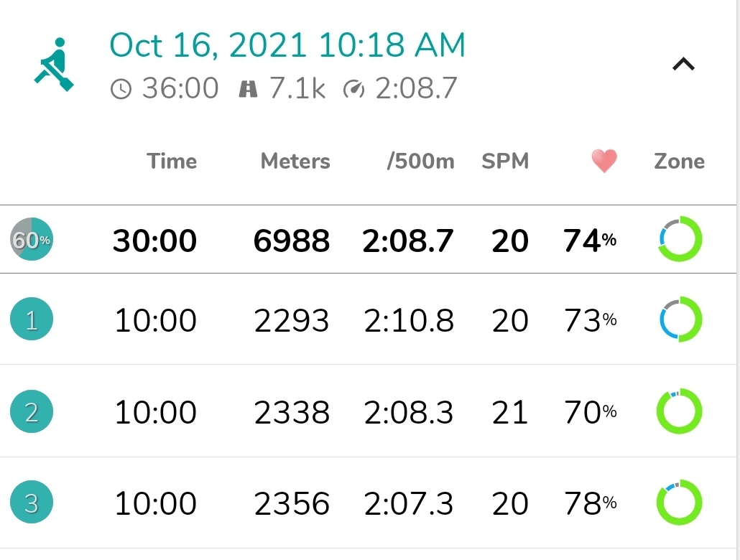Click the Zone column header
740x560 pixels.
click(679, 162)
